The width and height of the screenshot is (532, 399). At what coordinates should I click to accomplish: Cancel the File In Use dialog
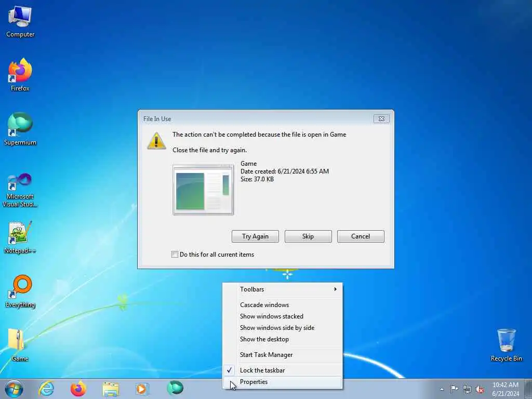click(x=361, y=236)
